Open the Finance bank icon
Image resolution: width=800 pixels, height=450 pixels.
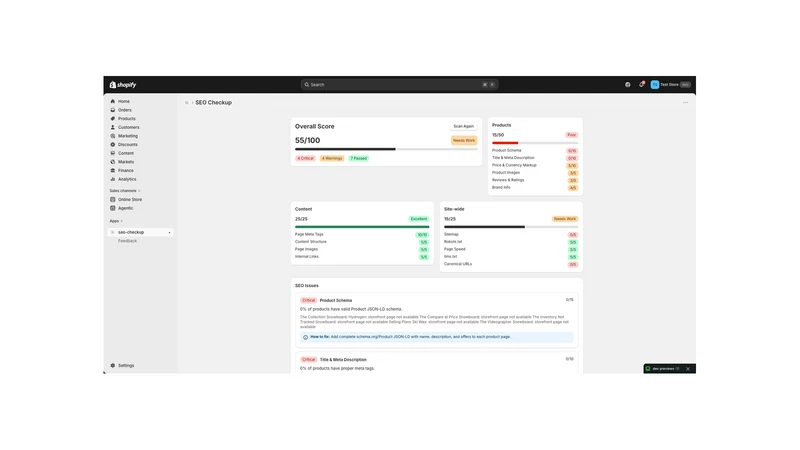[113, 170]
